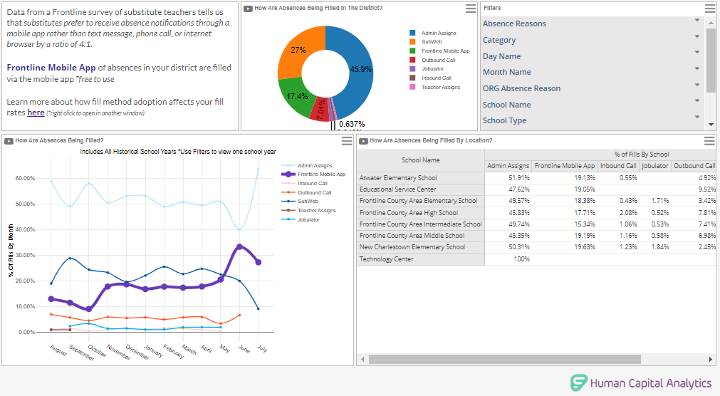
Task: Open the 'here' fill rates link
Action: click(36, 113)
